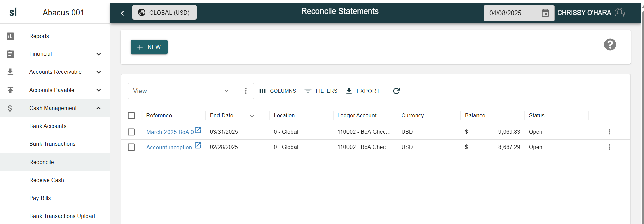The image size is (644, 224).
Task: Expand the Financial menu chevron
Action: 99,54
